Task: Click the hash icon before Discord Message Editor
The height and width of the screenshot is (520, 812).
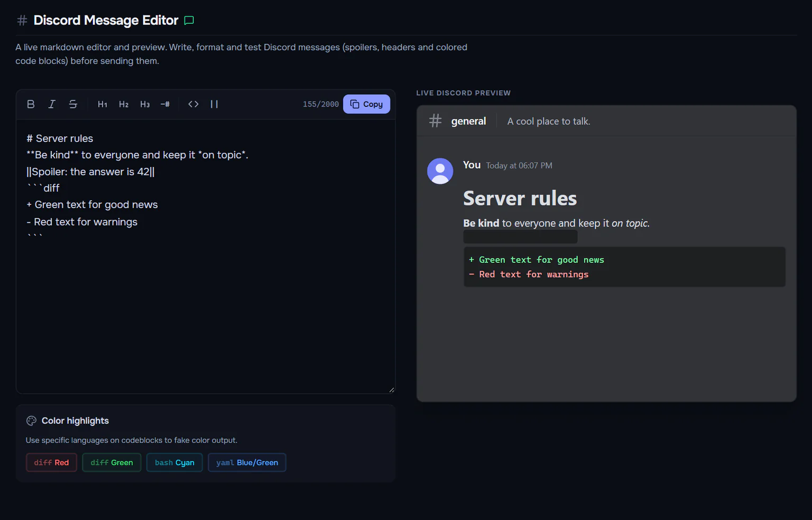Action: [x=22, y=21]
